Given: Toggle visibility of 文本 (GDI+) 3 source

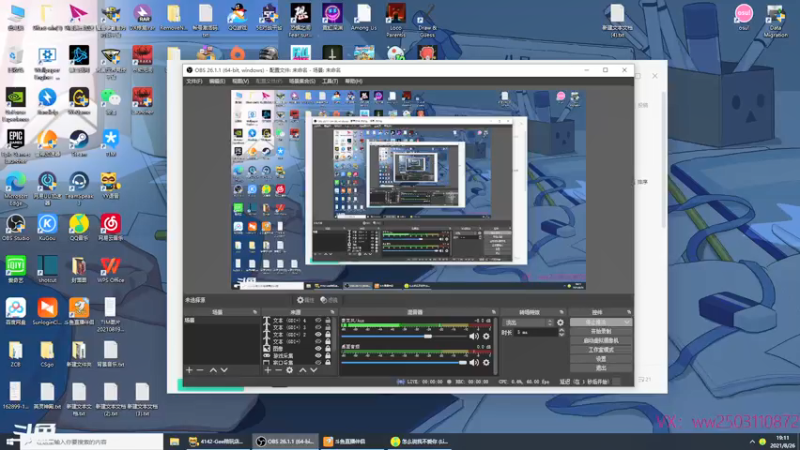Looking at the screenshot, I should 318,328.
